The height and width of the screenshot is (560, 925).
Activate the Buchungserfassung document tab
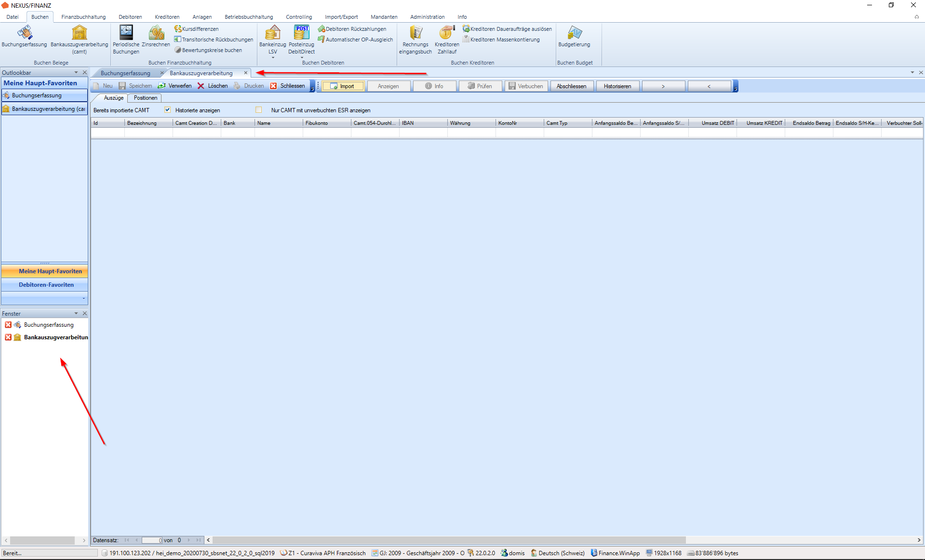(x=125, y=73)
